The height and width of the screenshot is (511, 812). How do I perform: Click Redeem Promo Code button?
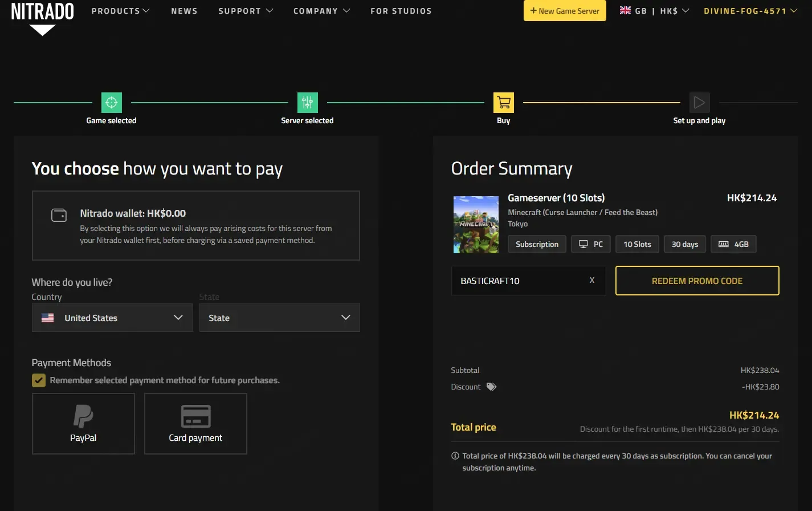pyautogui.click(x=697, y=281)
